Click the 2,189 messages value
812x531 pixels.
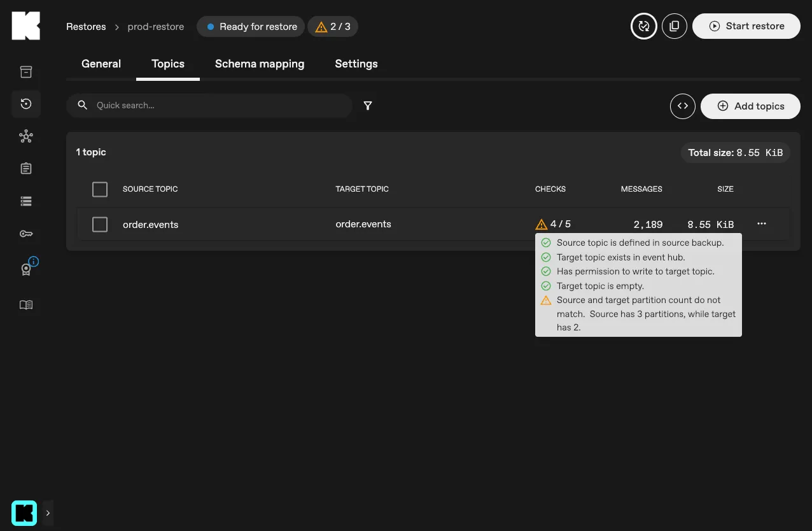(x=648, y=225)
